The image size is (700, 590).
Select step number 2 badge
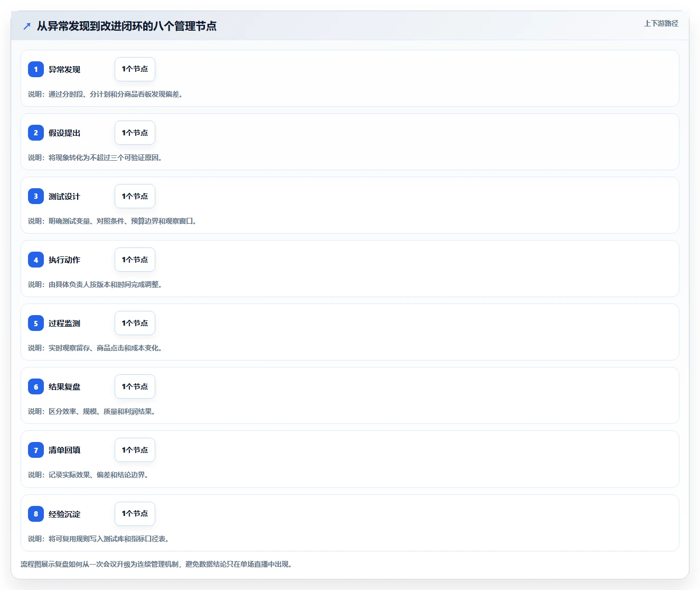[36, 133]
